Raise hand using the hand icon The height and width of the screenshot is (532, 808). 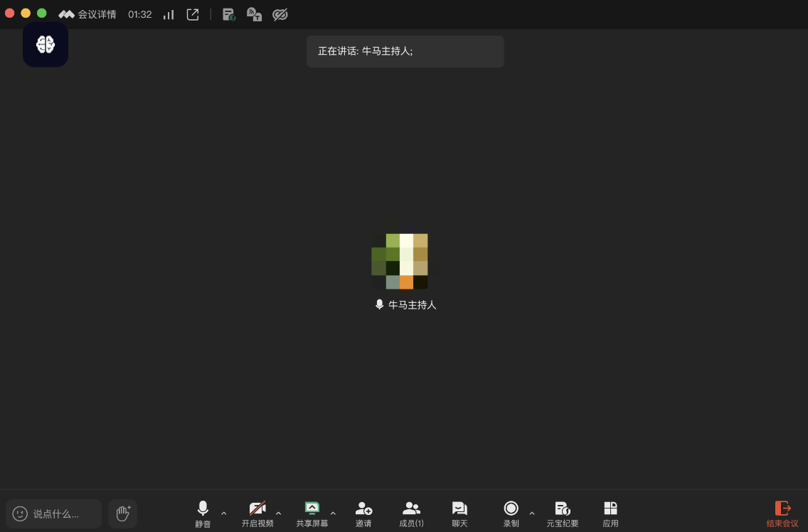pos(122,513)
